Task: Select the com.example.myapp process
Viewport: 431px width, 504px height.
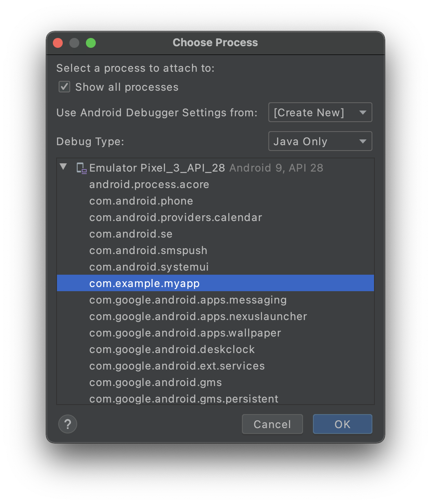Action: point(215,283)
